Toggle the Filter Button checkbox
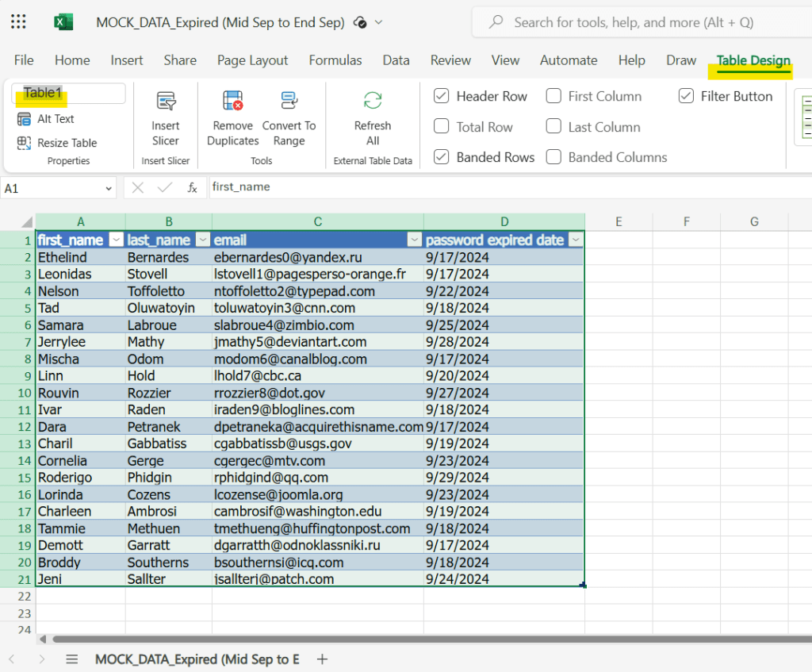 tap(686, 96)
